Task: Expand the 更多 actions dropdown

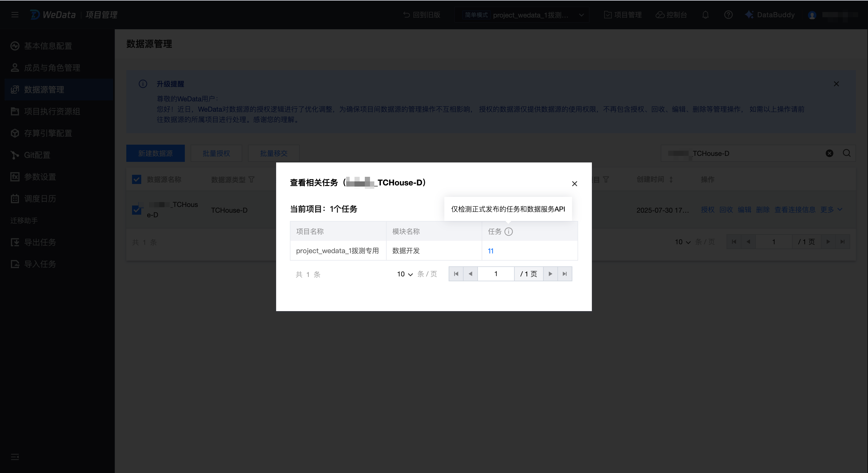Action: 831,210
